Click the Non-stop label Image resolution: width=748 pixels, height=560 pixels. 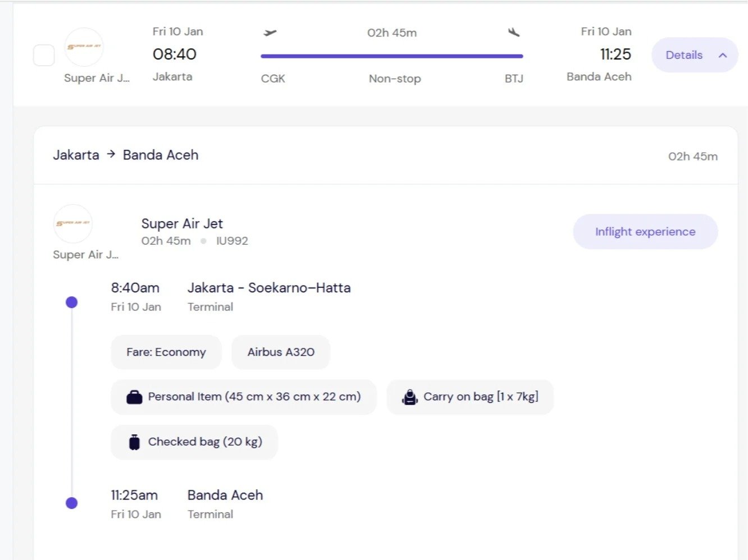click(x=395, y=79)
